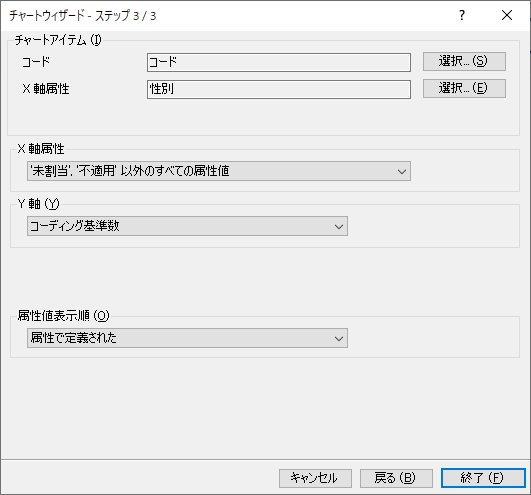Image resolution: width=531 pixels, height=495 pixels.
Task: Click the question mark help icon
Action: point(462,15)
